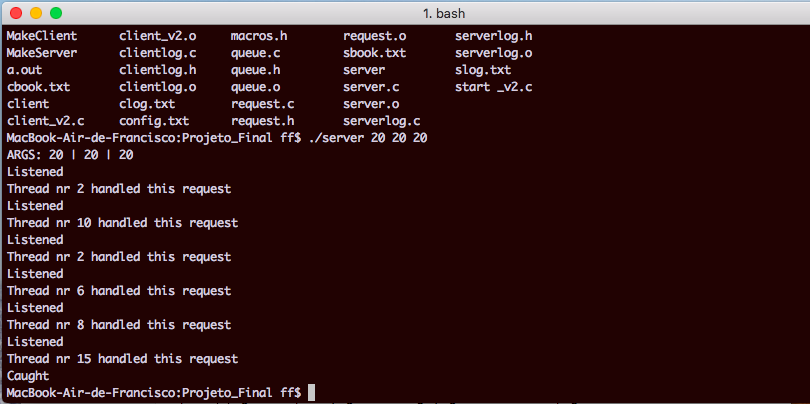Minimize the terminal with the yellow button
Image resolution: width=810 pixels, height=404 pixels.
point(35,14)
